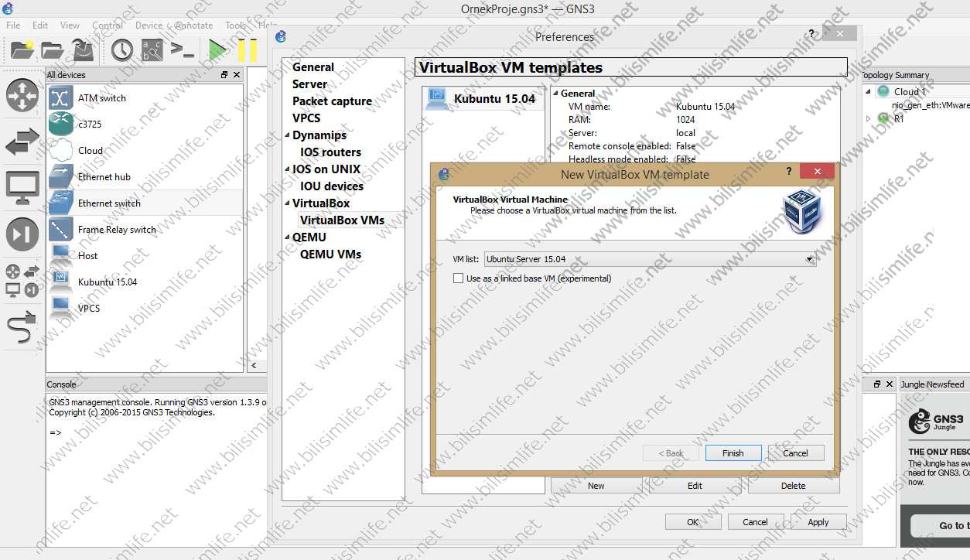Browse routers in the left sidebar
970x560 pixels.
pyautogui.click(x=22, y=95)
